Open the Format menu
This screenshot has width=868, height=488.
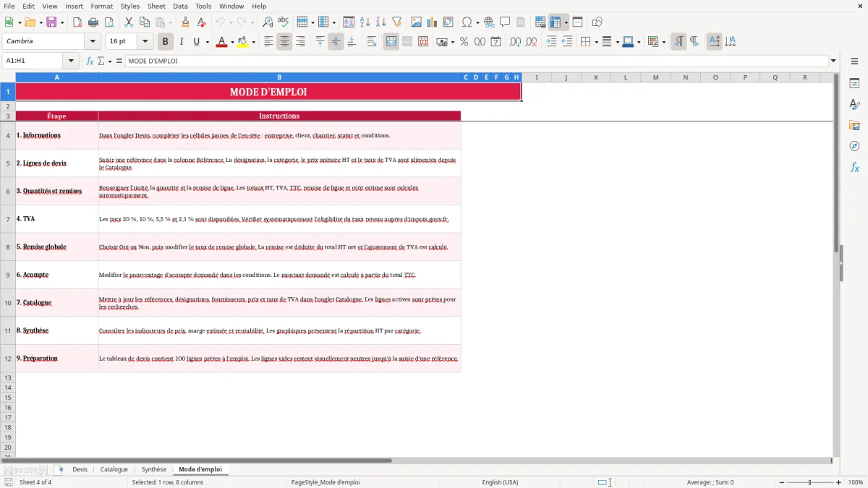click(102, 6)
